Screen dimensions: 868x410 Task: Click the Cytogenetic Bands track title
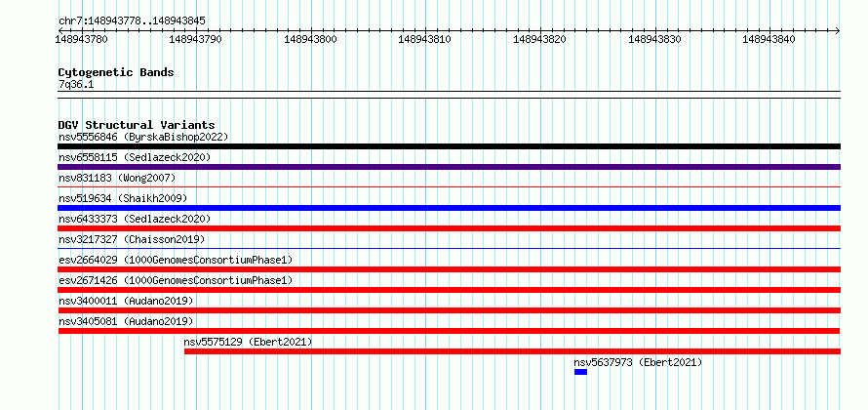click(116, 72)
